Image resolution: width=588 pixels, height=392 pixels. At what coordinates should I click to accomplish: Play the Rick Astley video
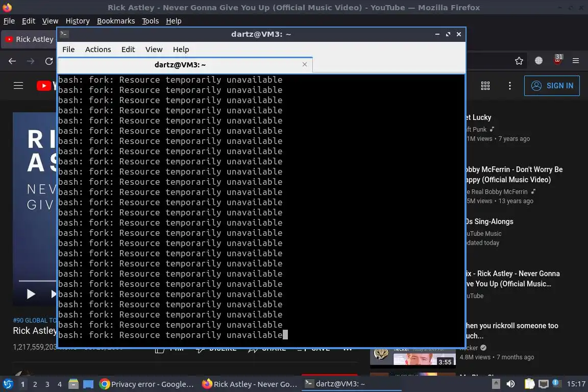tap(31, 293)
